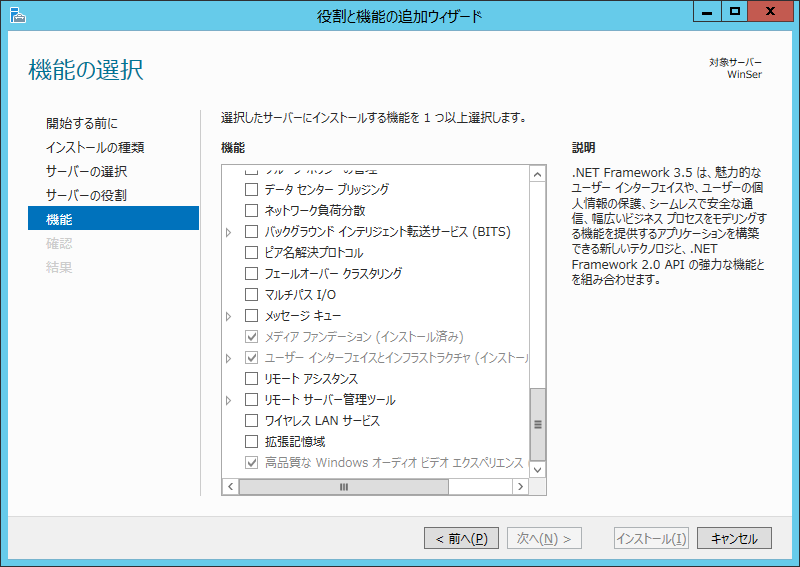Expand the リモート サーバー管理ツール node
Viewport: 800px width, 567px height.
(229, 400)
